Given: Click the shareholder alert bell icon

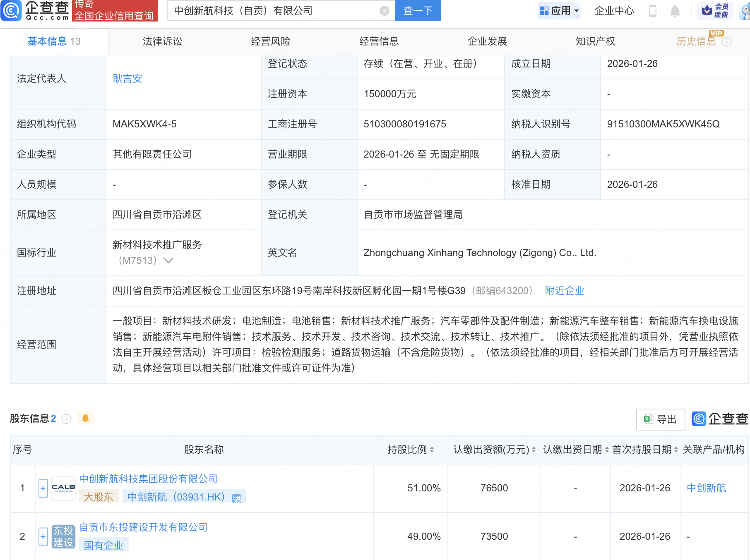Looking at the screenshot, I should 85,419.
